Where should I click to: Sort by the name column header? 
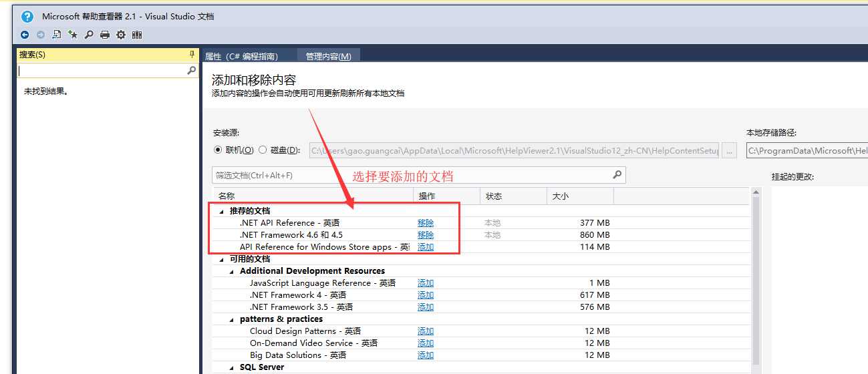(x=313, y=196)
